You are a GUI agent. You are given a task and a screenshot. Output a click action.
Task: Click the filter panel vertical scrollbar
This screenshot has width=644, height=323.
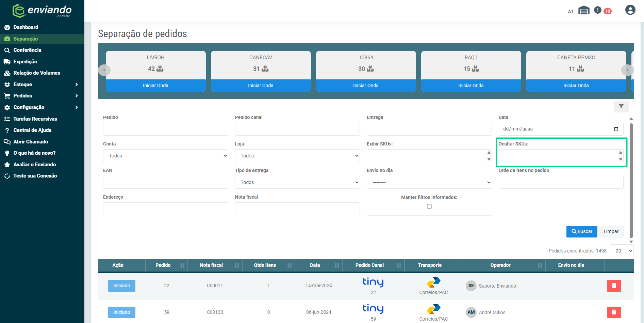point(631,181)
